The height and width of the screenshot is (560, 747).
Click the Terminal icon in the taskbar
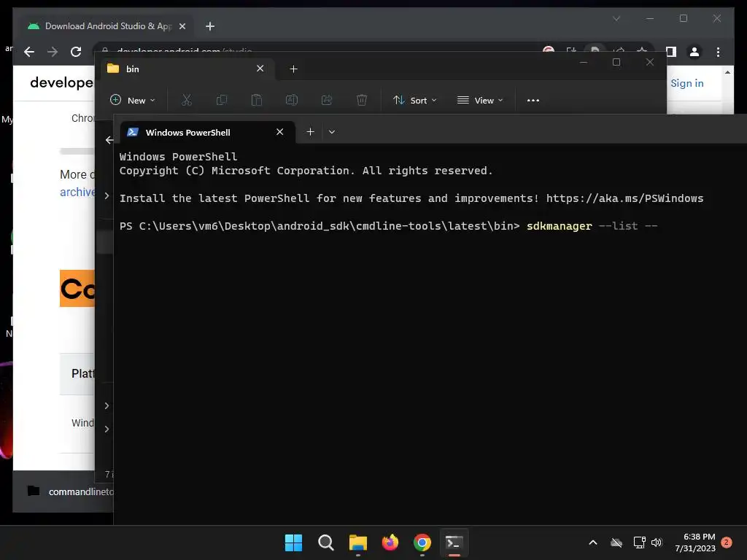point(454,542)
